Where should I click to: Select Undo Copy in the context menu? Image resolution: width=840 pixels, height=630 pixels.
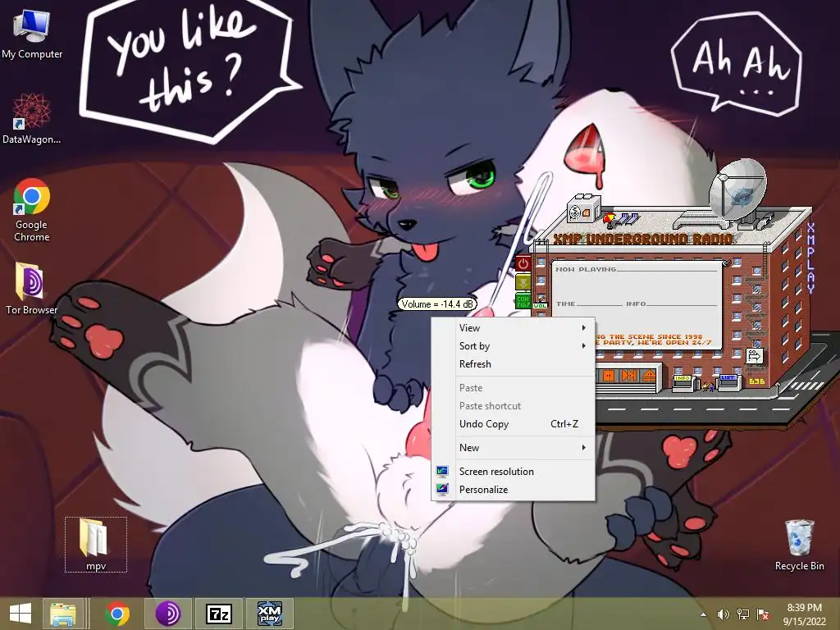click(514, 424)
